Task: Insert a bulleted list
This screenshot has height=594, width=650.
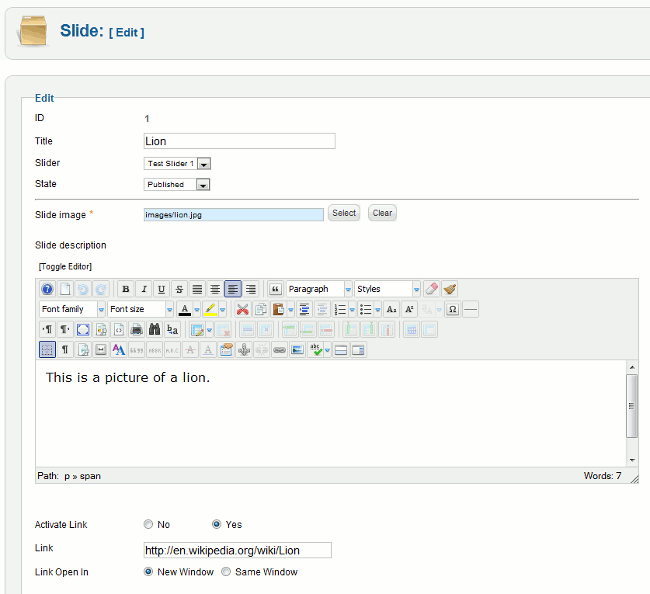Action: pos(366,309)
